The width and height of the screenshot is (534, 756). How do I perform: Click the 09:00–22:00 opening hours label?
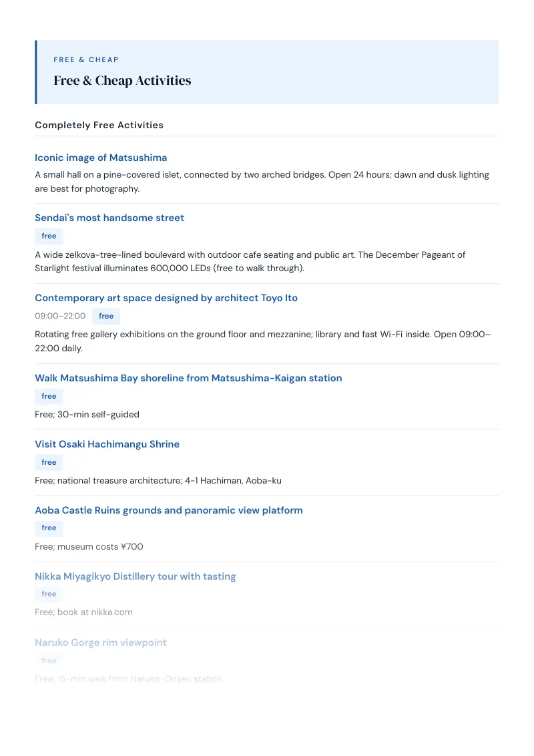point(60,316)
